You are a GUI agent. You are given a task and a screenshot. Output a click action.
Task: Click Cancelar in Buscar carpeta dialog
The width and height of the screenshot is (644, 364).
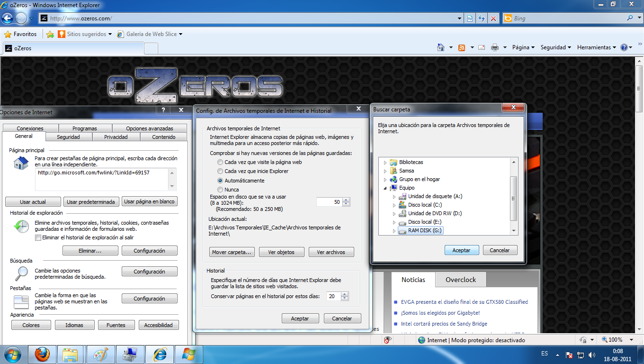(x=500, y=250)
